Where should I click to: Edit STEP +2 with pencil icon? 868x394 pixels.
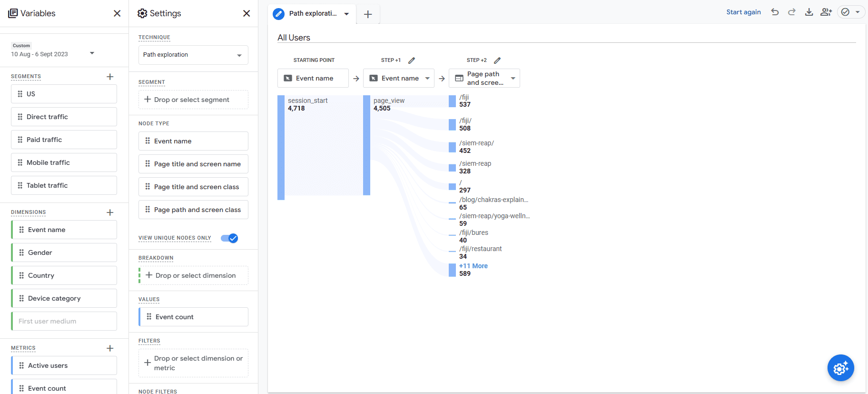click(x=497, y=61)
